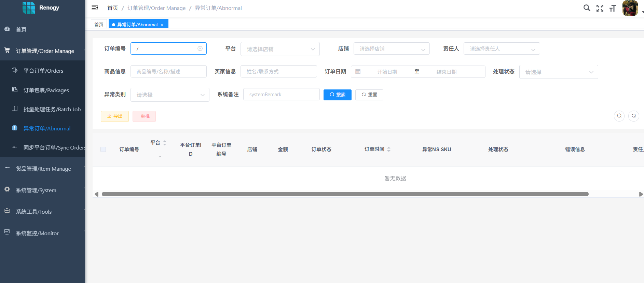This screenshot has width=644, height=283.
Task: Click the blue 搜索 button
Action: pyautogui.click(x=337, y=95)
